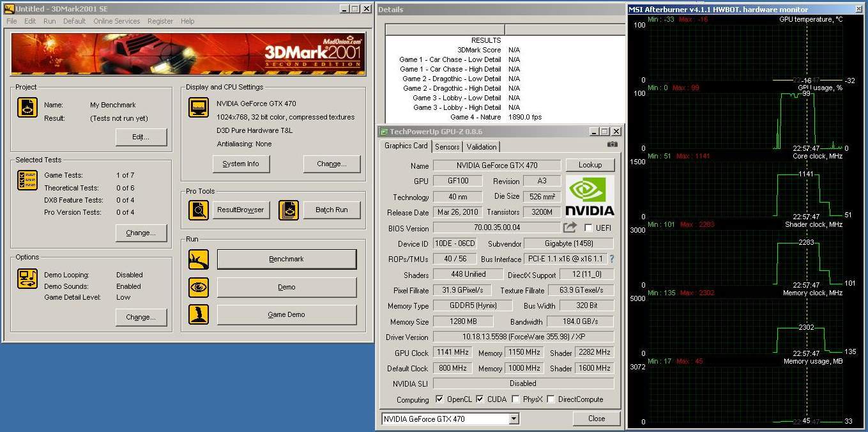Image resolution: width=868 pixels, height=432 pixels.
Task: Click the Benchmark run icon
Action: [x=199, y=259]
